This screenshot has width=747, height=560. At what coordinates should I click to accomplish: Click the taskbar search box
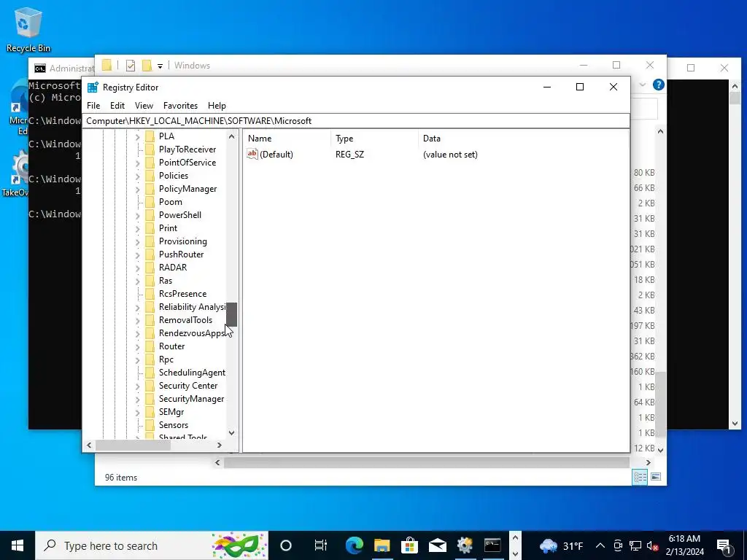tap(152, 545)
